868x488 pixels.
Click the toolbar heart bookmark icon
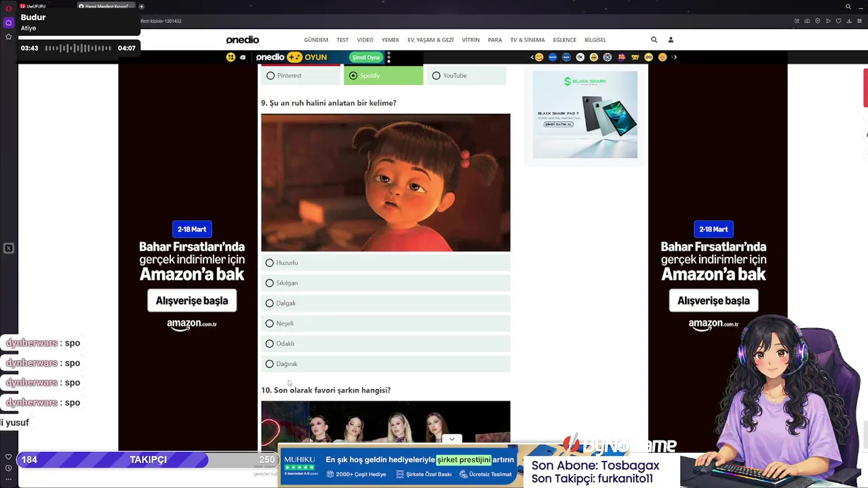coord(839,21)
